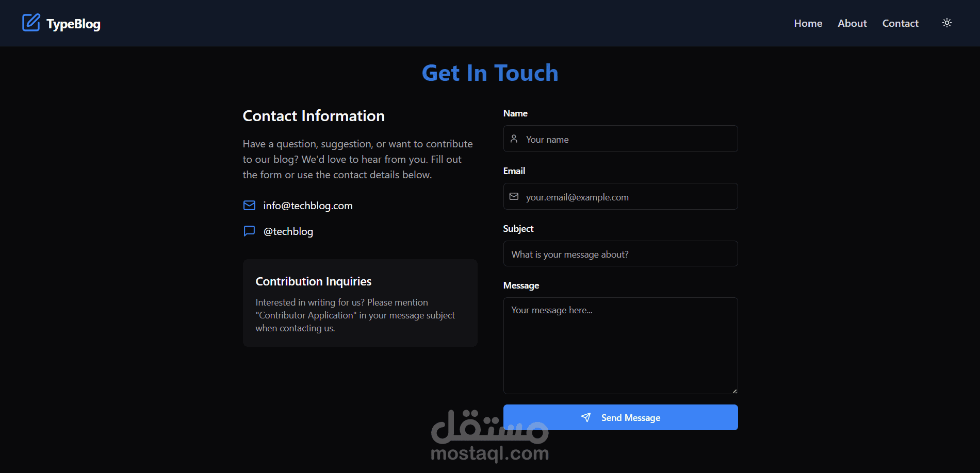Click the message textarea resize handle
The height and width of the screenshot is (473, 980).
click(x=734, y=391)
